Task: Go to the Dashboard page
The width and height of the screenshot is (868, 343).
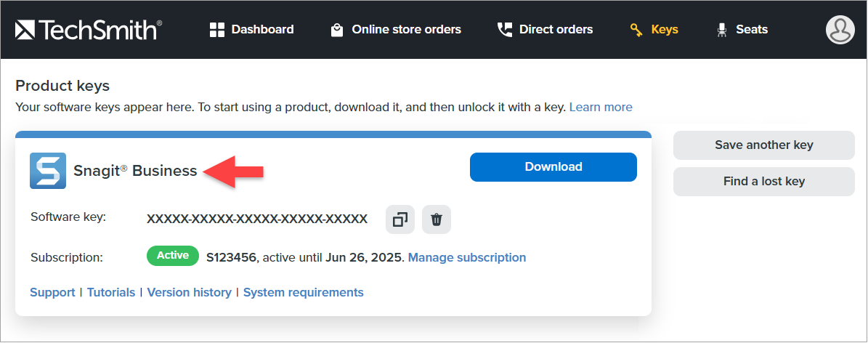Action: click(x=252, y=30)
